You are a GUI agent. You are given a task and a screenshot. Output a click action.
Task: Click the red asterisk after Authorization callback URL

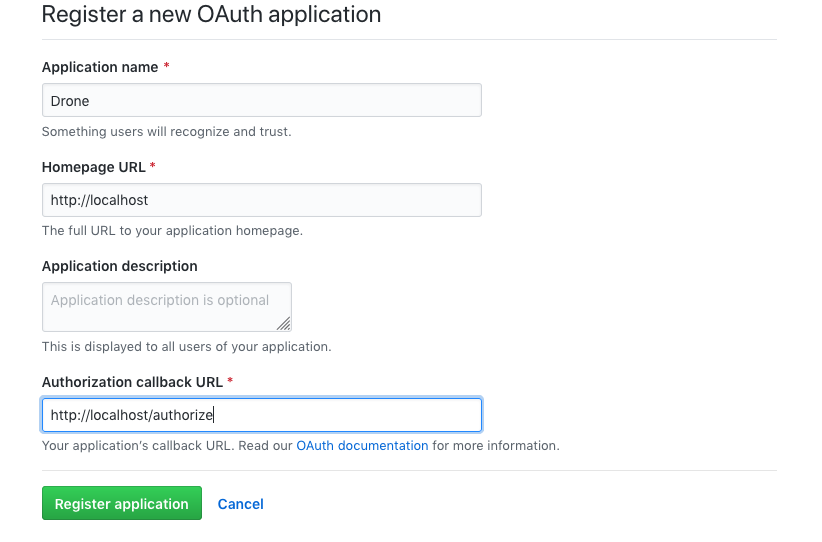click(x=230, y=381)
